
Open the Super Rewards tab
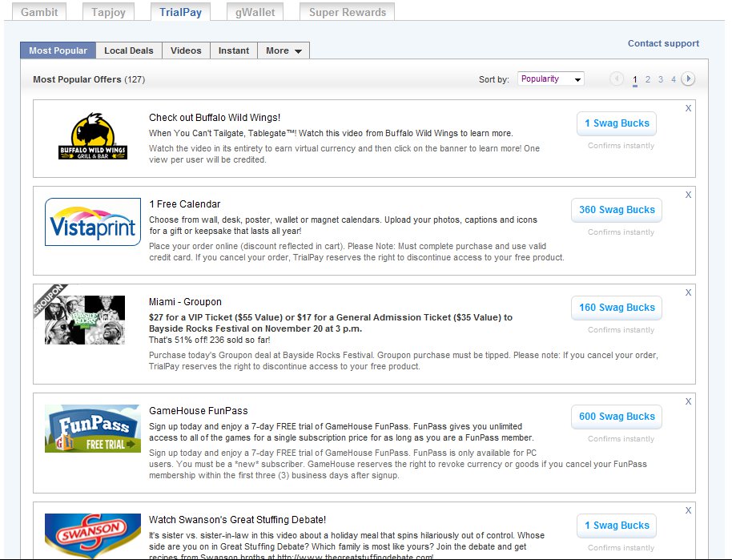(x=348, y=12)
